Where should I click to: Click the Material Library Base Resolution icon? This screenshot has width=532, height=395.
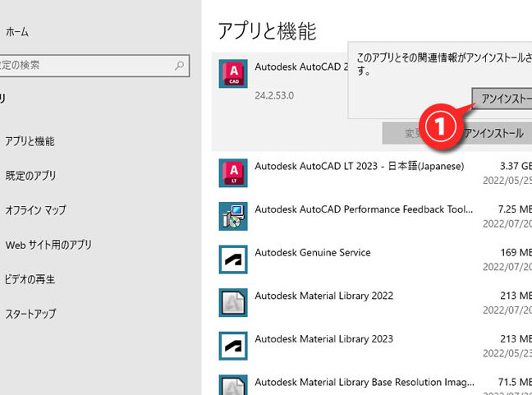coord(234,386)
